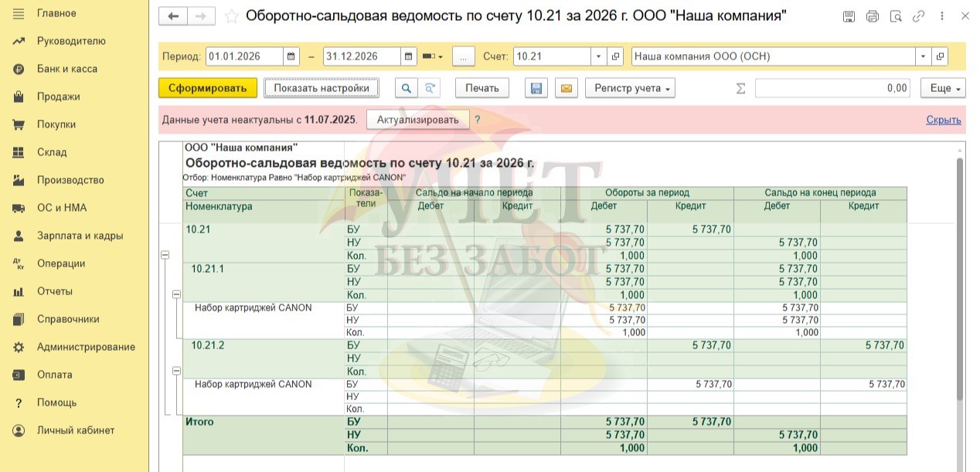Click the magnifier search icon in the report toolbar

[406, 88]
